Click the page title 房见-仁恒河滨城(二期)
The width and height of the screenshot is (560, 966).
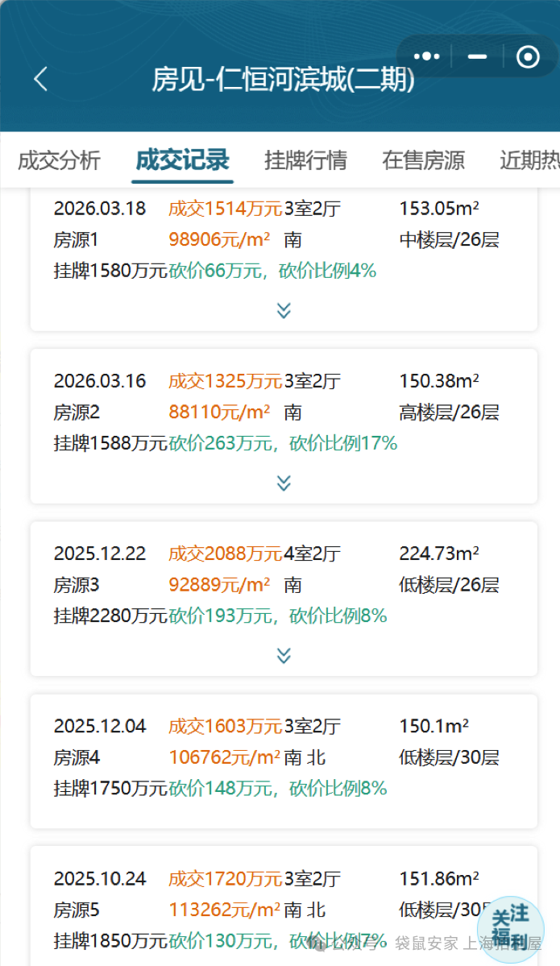[x=284, y=79]
